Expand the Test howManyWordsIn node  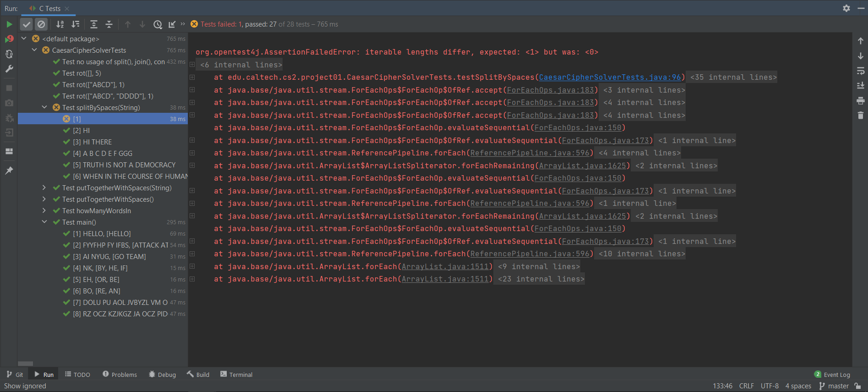point(44,211)
